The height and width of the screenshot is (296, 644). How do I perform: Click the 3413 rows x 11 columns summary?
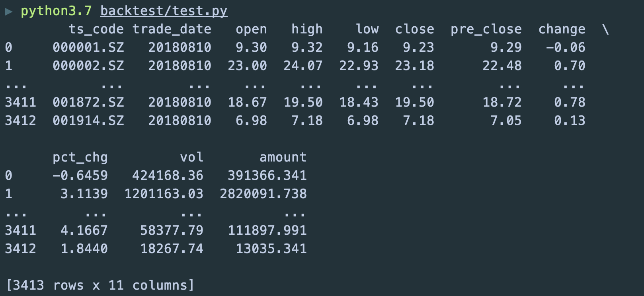pyautogui.click(x=100, y=285)
